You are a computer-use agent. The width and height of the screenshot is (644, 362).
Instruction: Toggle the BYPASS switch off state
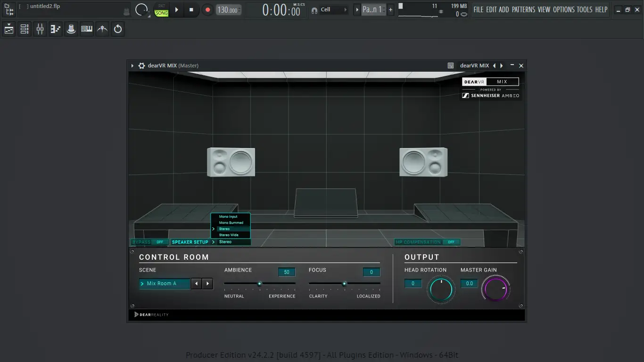[x=160, y=242]
